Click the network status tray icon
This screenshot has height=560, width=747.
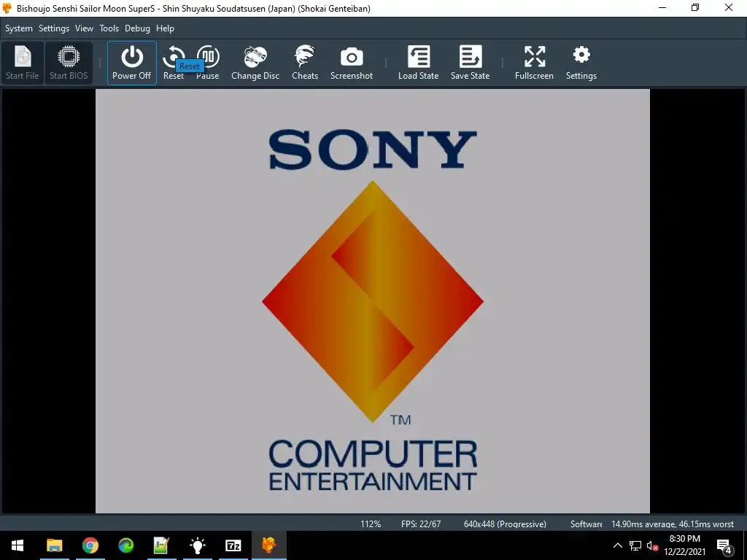[x=635, y=545]
